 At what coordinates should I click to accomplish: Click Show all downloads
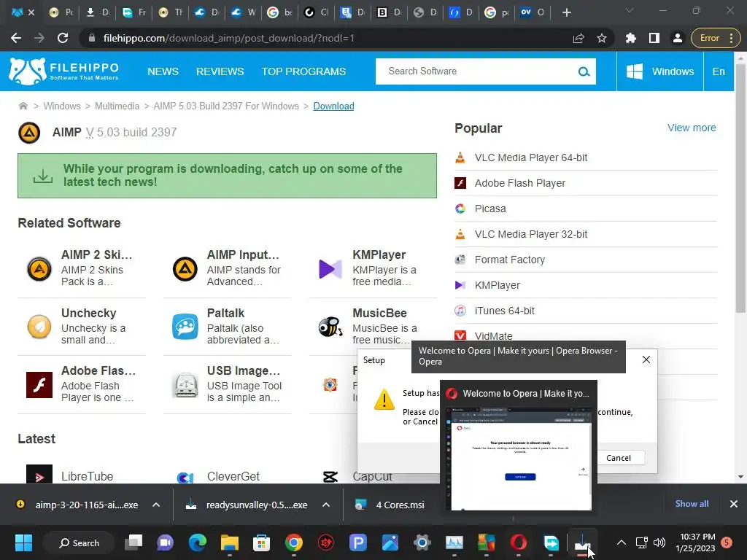(x=692, y=503)
